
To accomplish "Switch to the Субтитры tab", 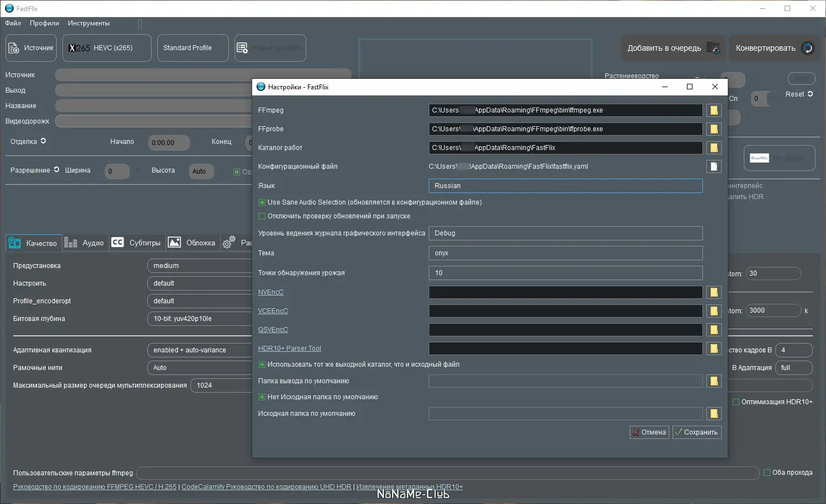I will [x=136, y=243].
